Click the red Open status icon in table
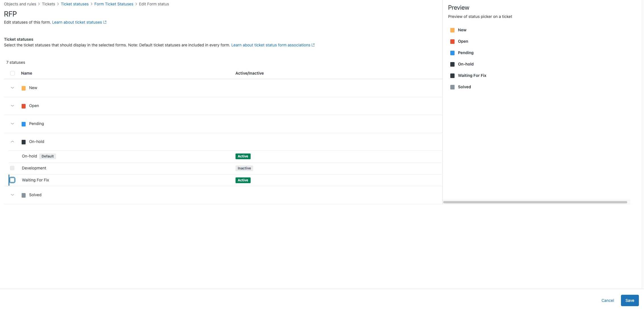This screenshot has height=309, width=644. pyautogui.click(x=24, y=106)
